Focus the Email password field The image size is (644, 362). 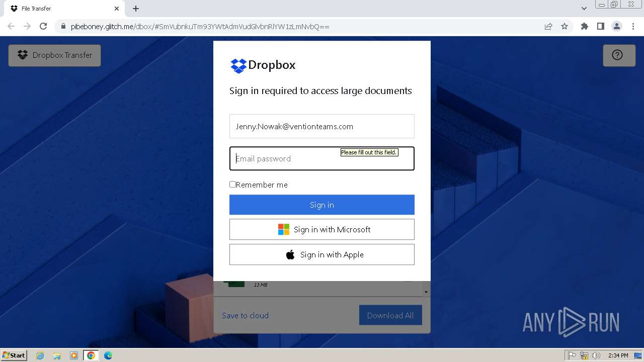pos(322,158)
